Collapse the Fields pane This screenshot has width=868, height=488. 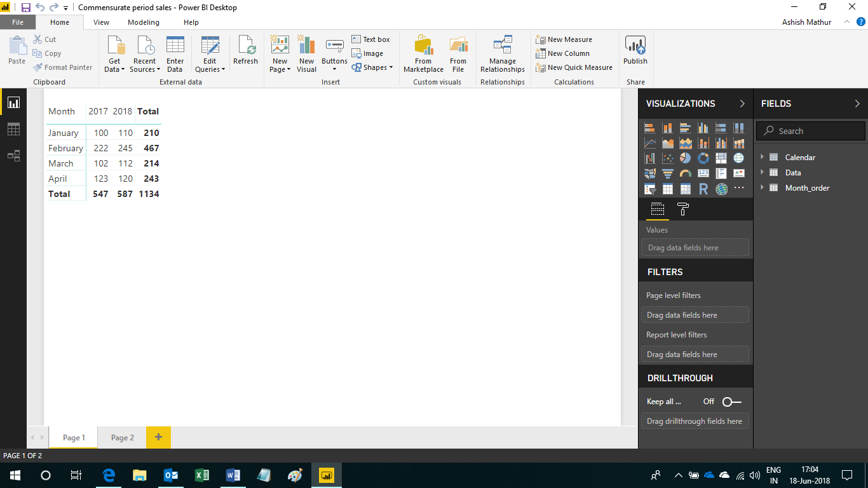point(857,104)
